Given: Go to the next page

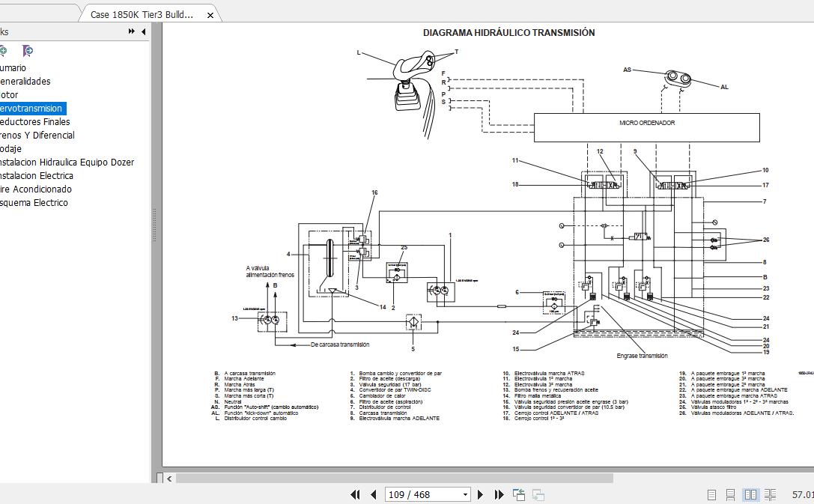Looking at the screenshot, I should [x=480, y=494].
